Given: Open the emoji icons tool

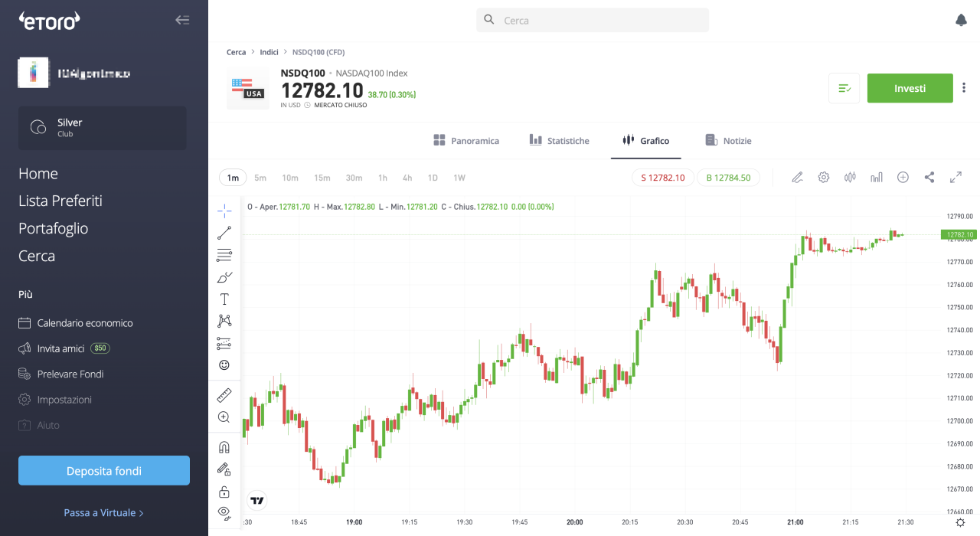Looking at the screenshot, I should (x=224, y=365).
